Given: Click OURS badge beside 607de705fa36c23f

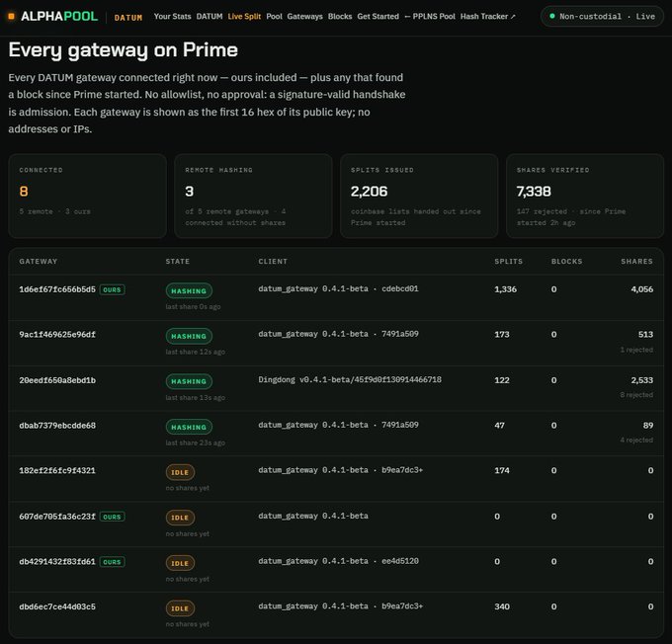Looking at the screenshot, I should click(112, 517).
